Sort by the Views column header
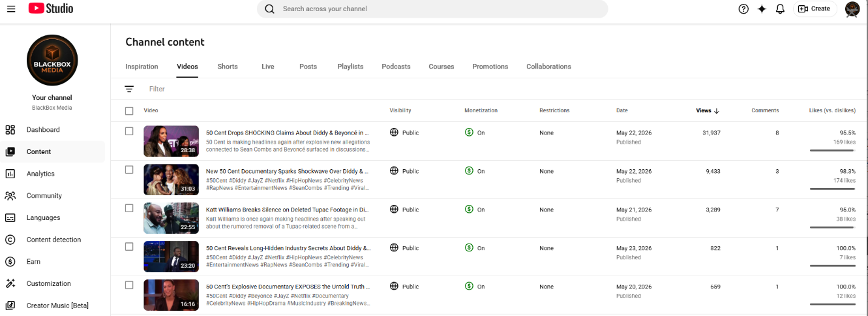The width and height of the screenshot is (868, 316). click(704, 111)
